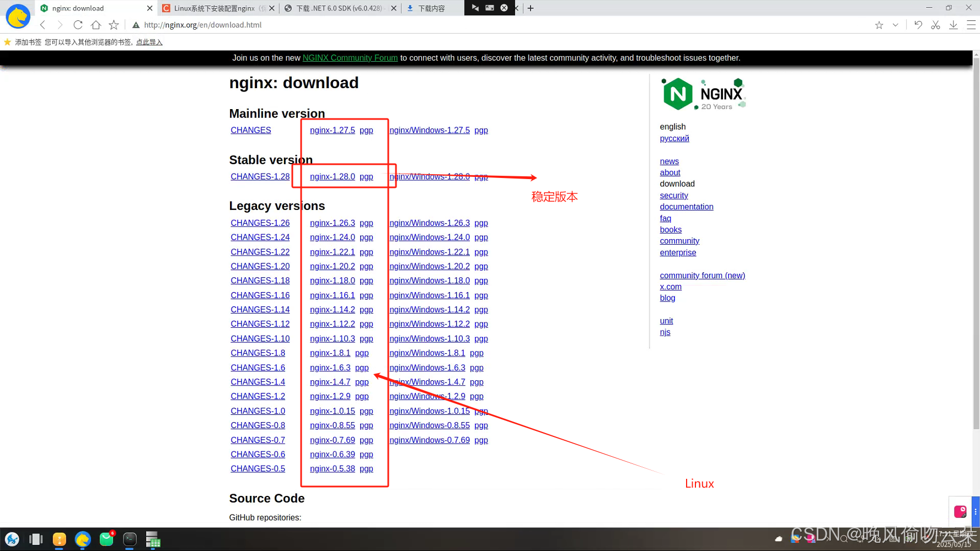Download stable nginx-1.28.0 source
Viewport: 980px width, 551px height.
[x=333, y=176]
